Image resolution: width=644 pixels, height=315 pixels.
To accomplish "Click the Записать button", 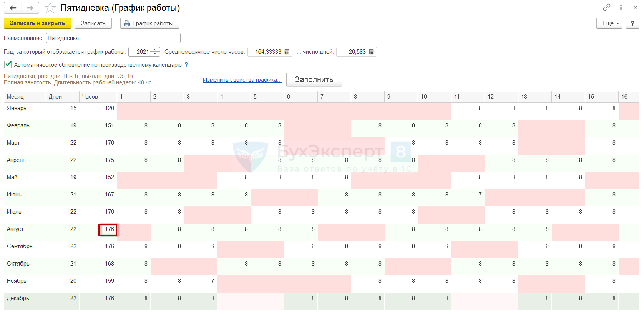I will click(x=93, y=23).
